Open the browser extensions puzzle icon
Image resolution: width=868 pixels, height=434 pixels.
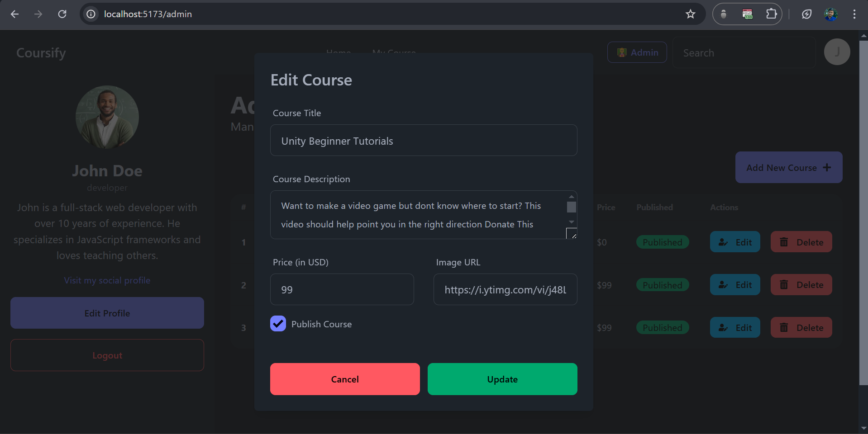[771, 14]
